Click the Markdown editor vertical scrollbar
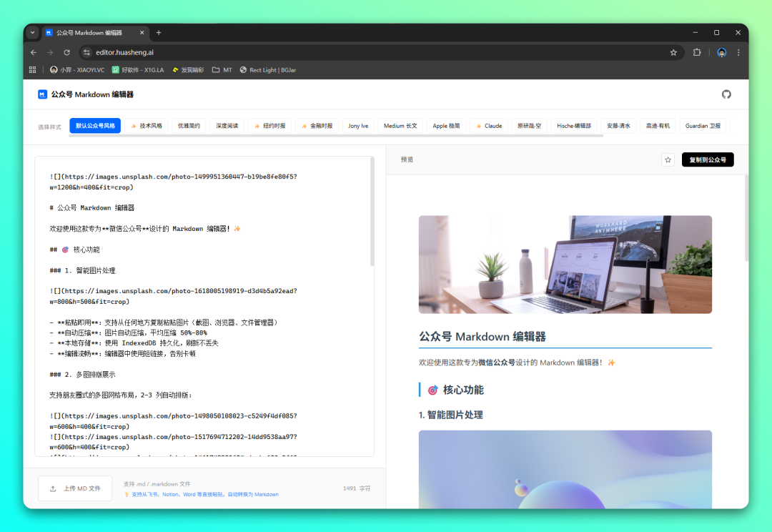772x532 pixels. [x=372, y=212]
